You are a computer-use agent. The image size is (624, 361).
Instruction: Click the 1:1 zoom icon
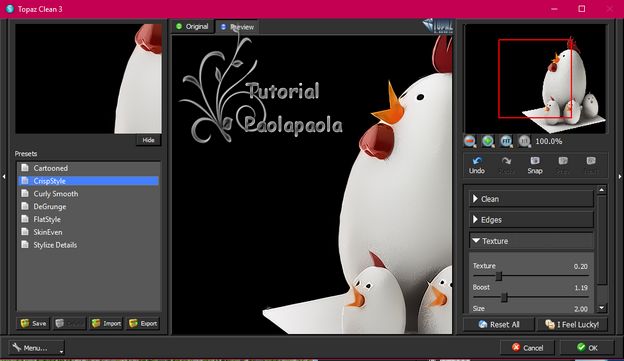525,141
